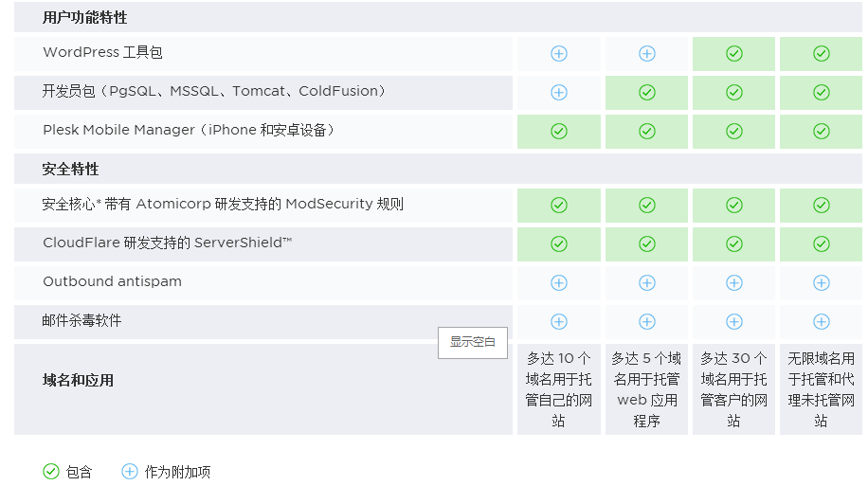This screenshot has height=486, width=868.
Task: Click add-on plus icon for WordPress 工具包 second column
Action: click(646, 54)
